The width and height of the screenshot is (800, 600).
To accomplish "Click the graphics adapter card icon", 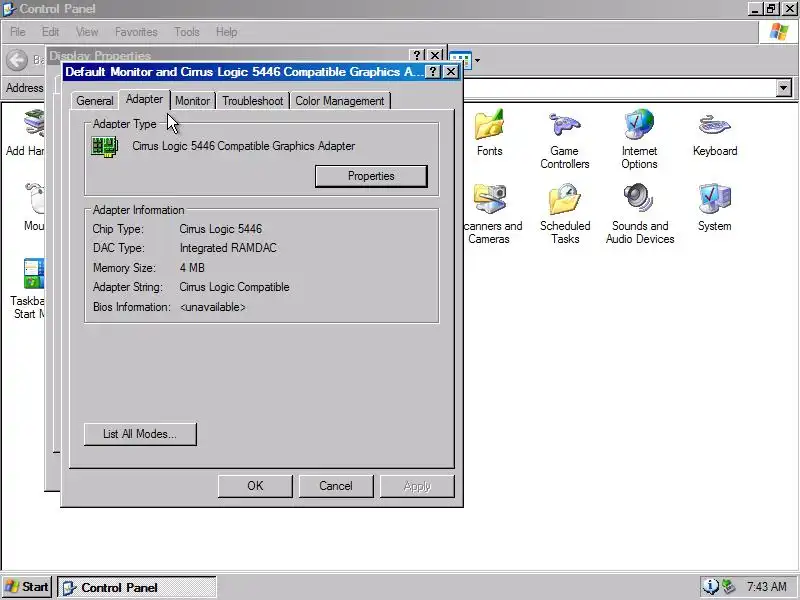I will 105,147.
